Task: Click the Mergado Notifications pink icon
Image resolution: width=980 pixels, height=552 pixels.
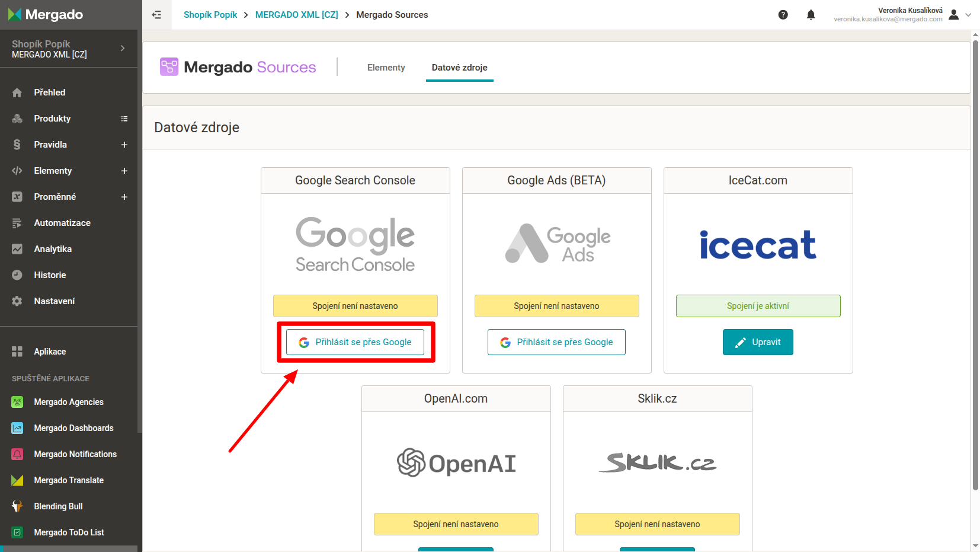Action: click(17, 454)
